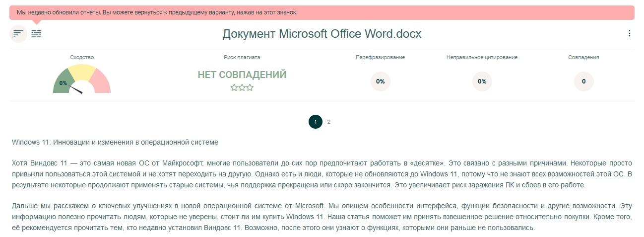Click the Совпадения count circle
This screenshot has height=237, width=644.
point(583,81)
